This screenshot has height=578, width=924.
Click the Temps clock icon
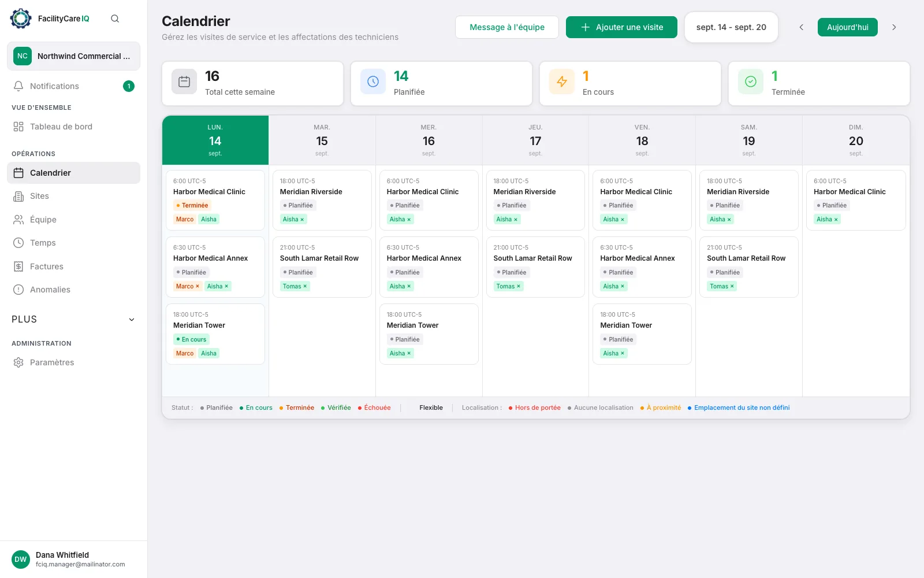(18, 243)
